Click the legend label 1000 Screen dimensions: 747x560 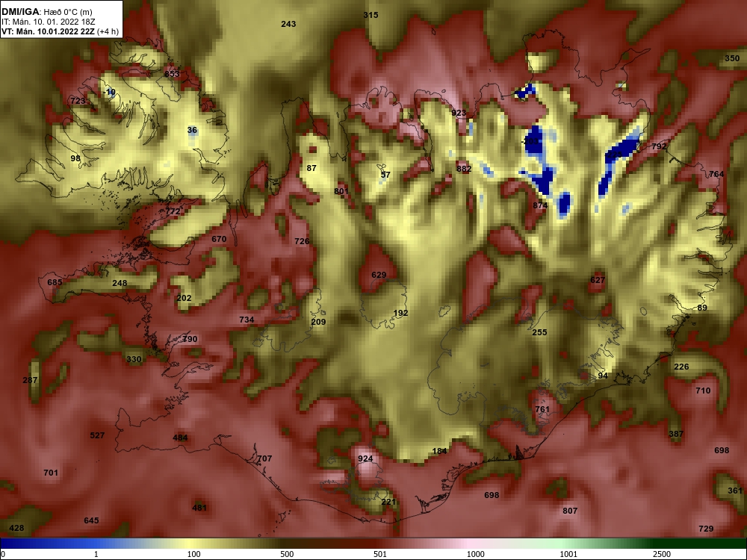pyautogui.click(x=475, y=554)
